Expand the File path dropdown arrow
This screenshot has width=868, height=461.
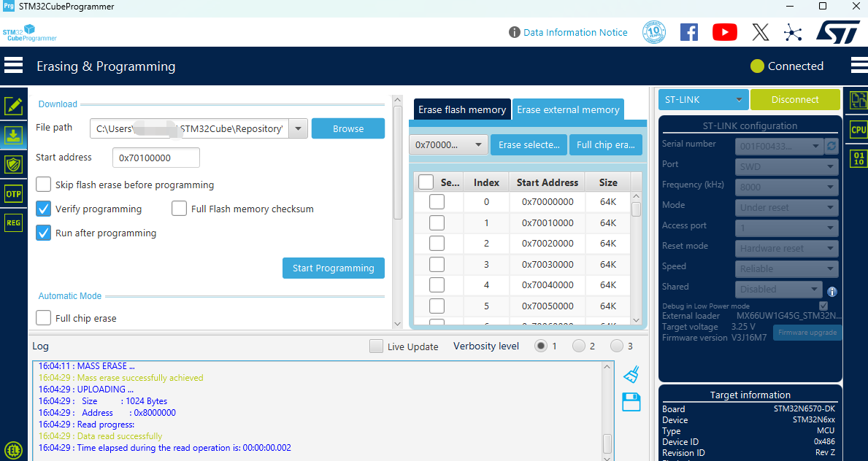point(298,129)
